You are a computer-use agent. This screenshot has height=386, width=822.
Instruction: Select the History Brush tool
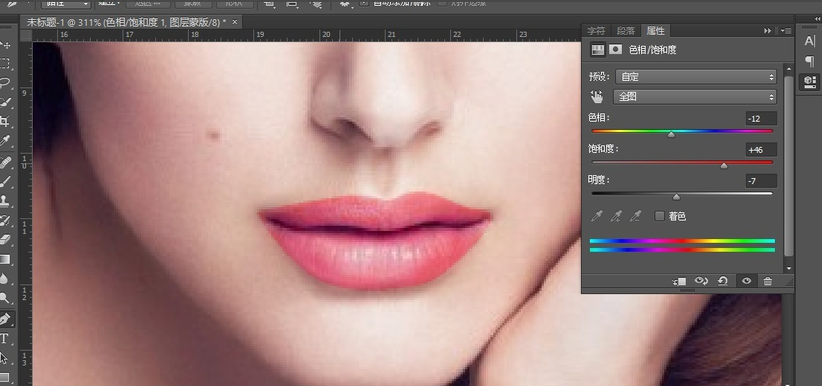point(5,220)
